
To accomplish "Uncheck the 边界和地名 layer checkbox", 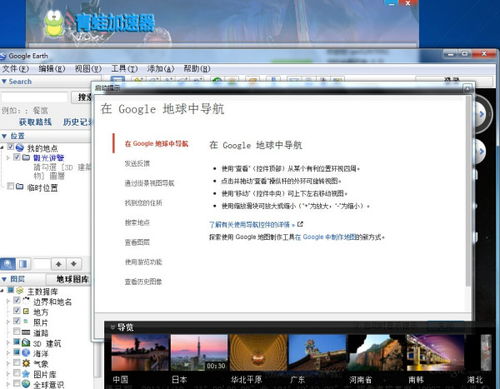I will coord(17,300).
